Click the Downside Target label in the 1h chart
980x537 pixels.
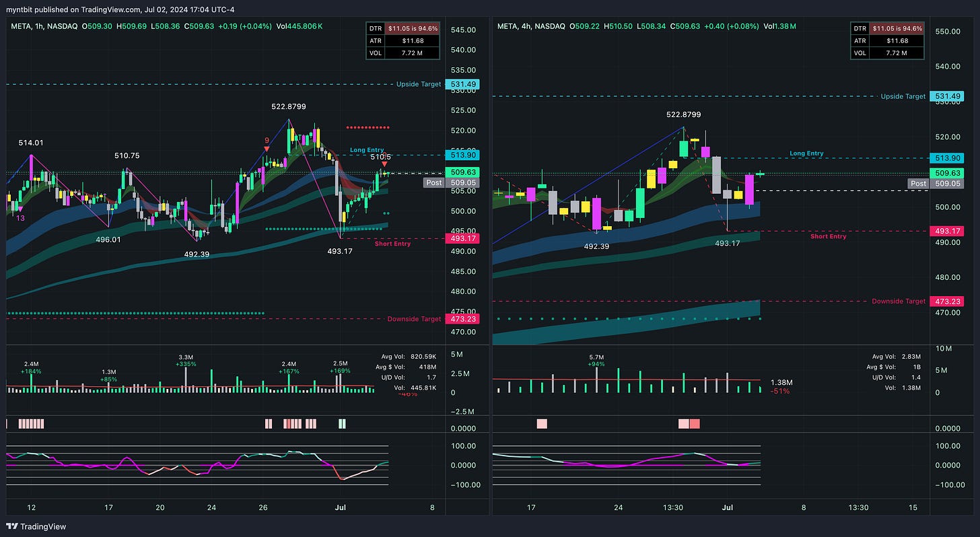414,319
